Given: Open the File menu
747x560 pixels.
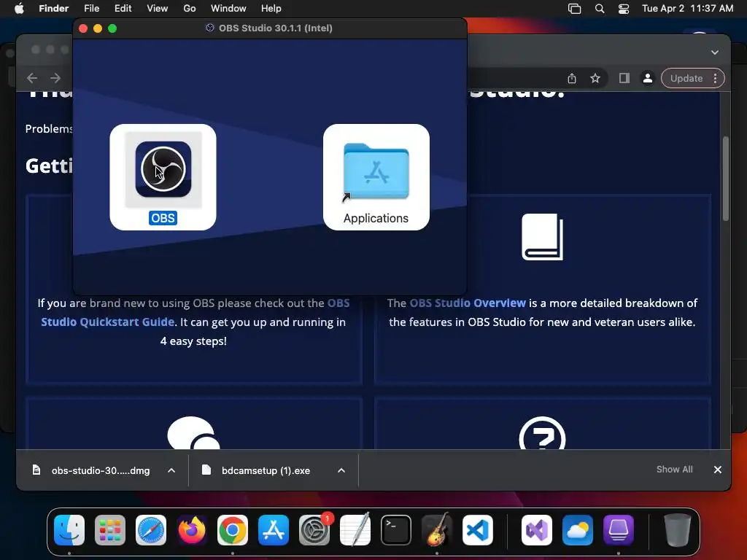Looking at the screenshot, I should click(91, 9).
